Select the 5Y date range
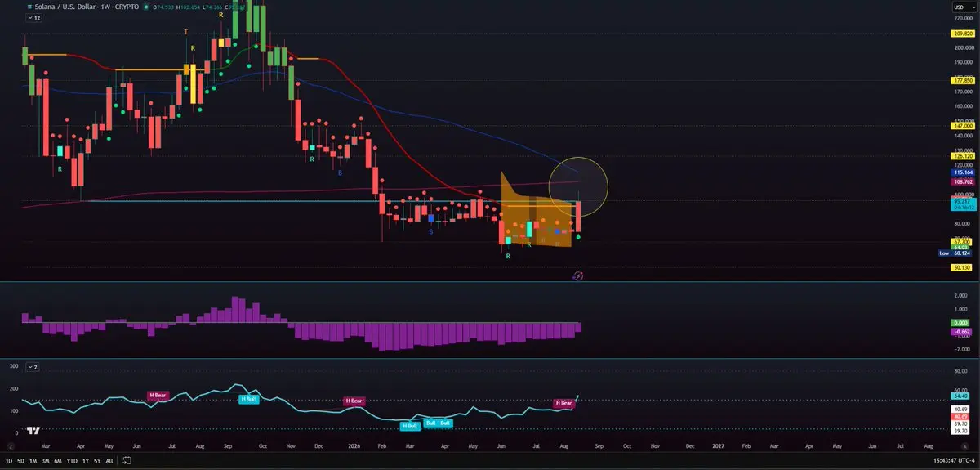 98,461
